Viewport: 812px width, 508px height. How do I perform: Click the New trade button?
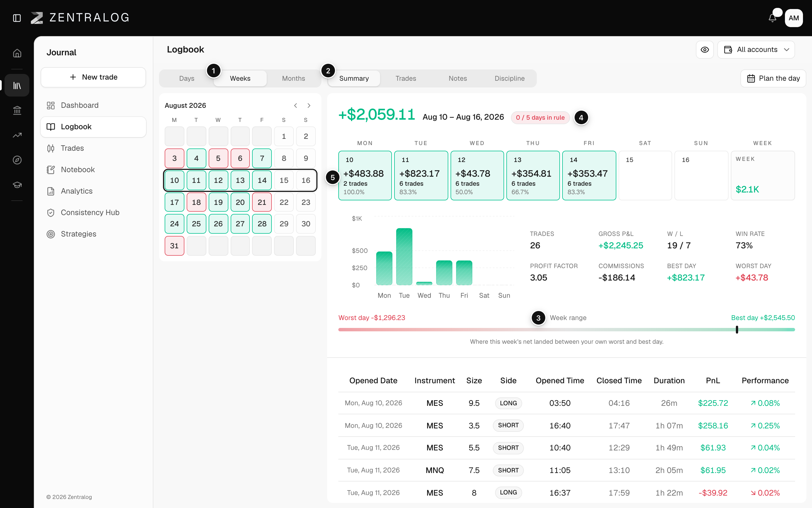click(x=93, y=77)
